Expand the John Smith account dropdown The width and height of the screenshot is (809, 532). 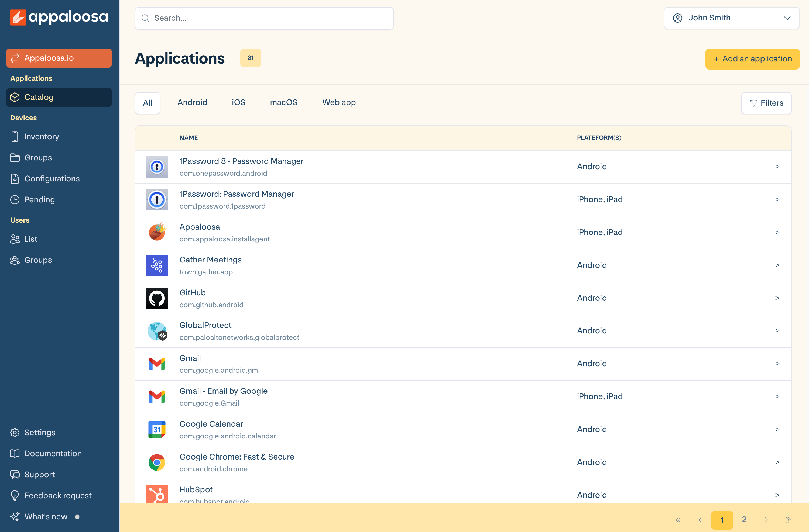coord(732,18)
